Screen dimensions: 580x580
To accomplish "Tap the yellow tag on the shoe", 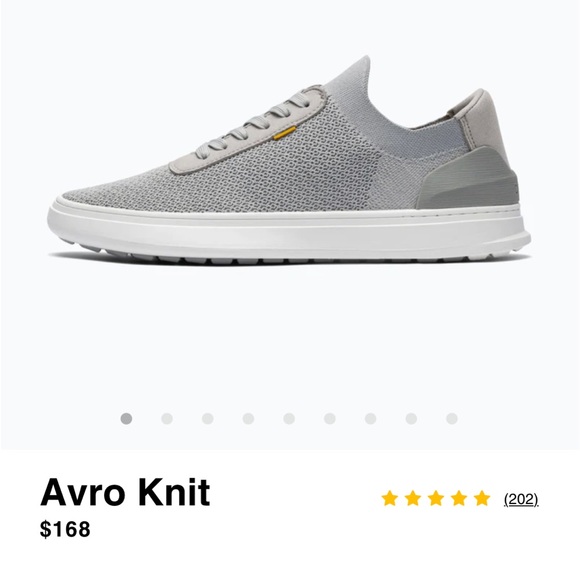I will 285,133.
